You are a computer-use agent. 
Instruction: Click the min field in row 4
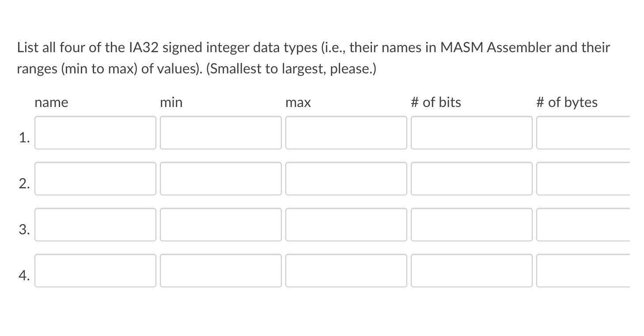pyautogui.click(x=221, y=271)
